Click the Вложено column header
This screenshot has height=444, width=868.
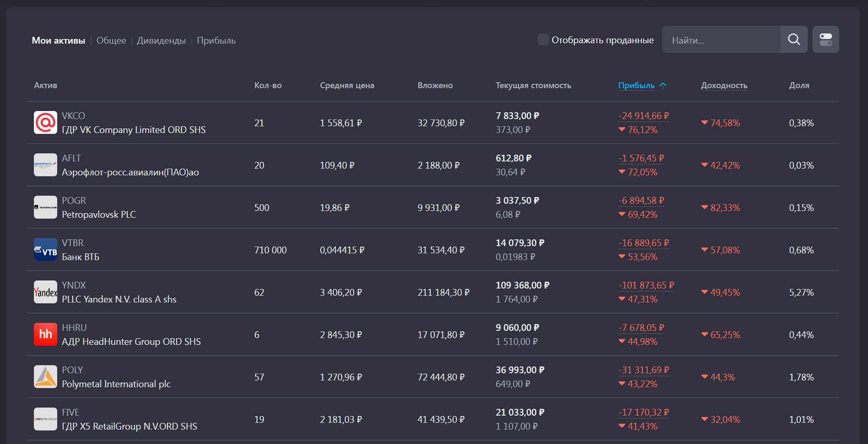[x=435, y=85]
